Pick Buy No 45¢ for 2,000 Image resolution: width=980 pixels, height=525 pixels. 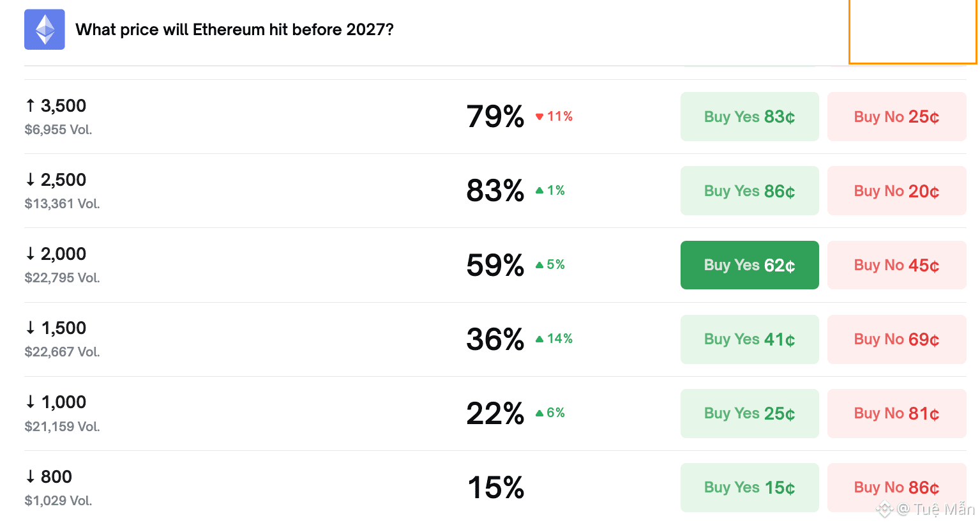pos(896,265)
